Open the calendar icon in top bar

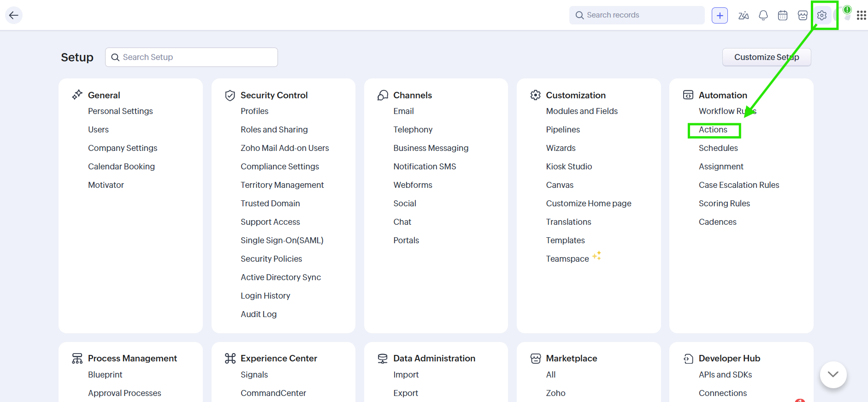(783, 16)
